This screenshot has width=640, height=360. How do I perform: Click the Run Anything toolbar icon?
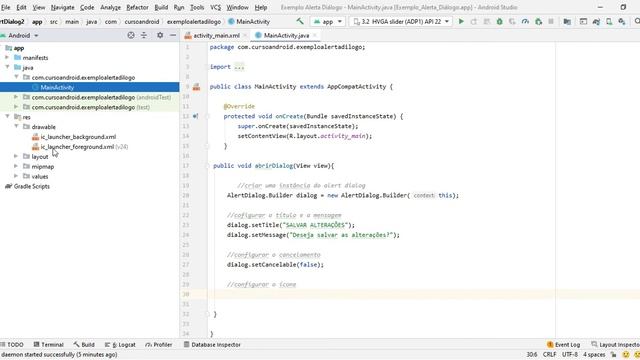(x=583, y=21)
